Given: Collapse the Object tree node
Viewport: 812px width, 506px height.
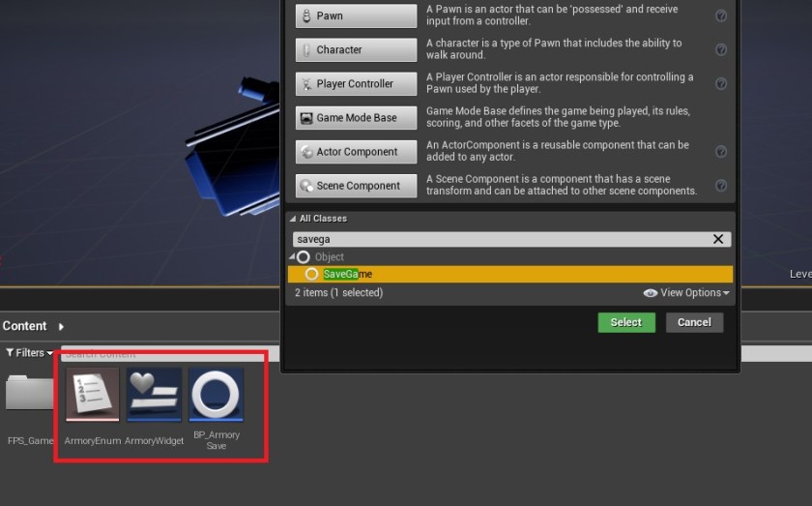Looking at the screenshot, I should pyautogui.click(x=292, y=256).
